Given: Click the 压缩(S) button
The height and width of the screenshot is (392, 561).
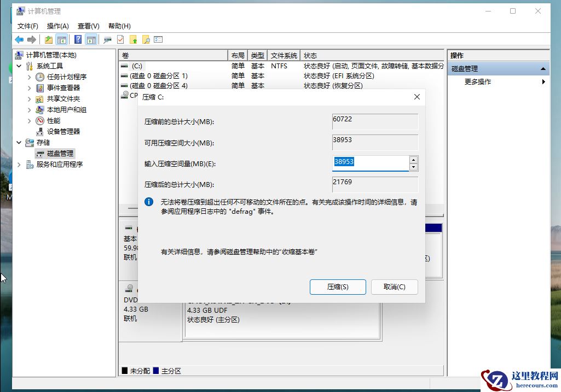Looking at the screenshot, I should 338,286.
